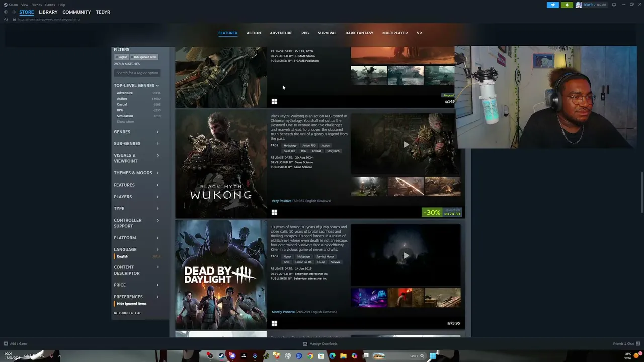The height and width of the screenshot is (362, 644).
Task: Switch to the Survival tab
Action: [327, 33]
